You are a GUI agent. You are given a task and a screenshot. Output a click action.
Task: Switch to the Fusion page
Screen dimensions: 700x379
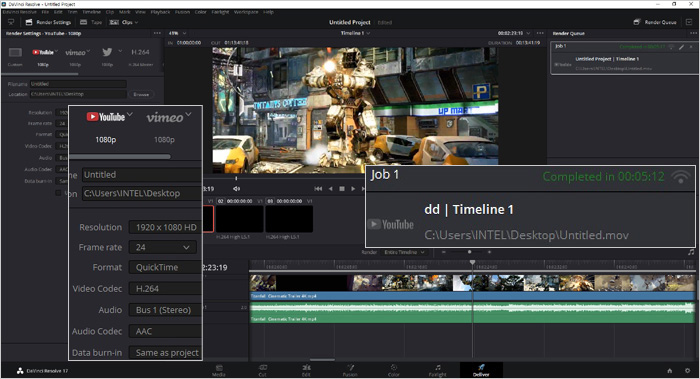tap(350, 371)
